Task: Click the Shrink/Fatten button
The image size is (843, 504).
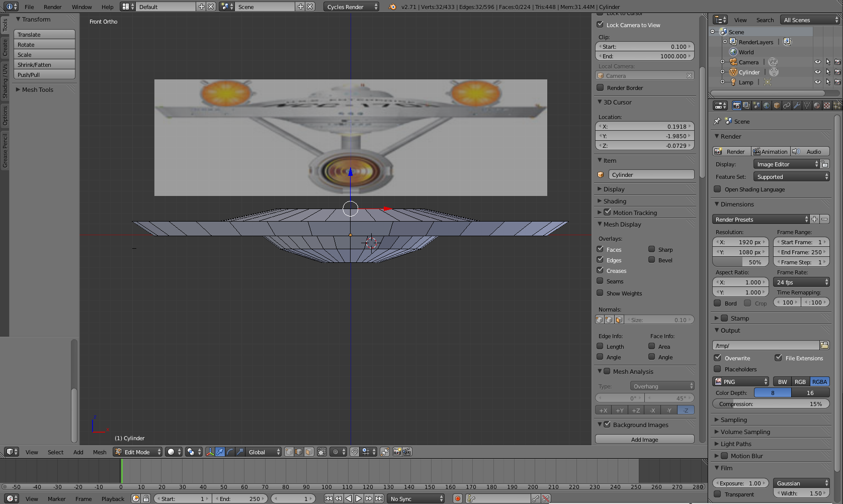Action: pos(45,65)
